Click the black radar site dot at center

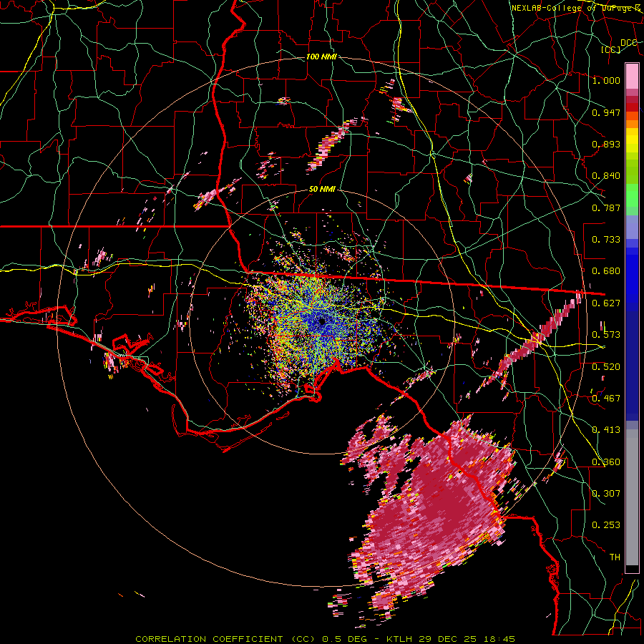pos(322,321)
